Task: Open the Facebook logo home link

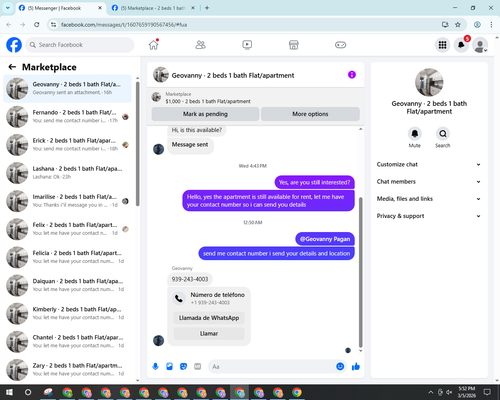Action: point(14,45)
